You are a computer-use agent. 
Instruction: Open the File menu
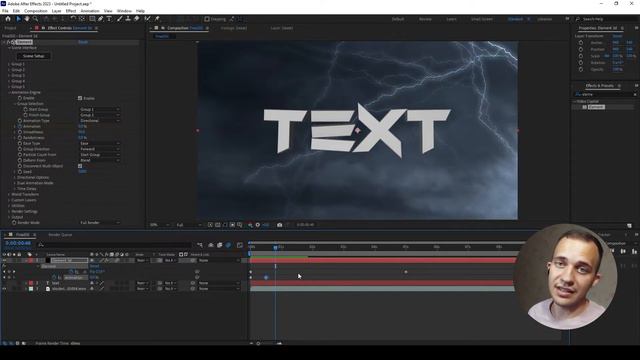click(x=5, y=11)
